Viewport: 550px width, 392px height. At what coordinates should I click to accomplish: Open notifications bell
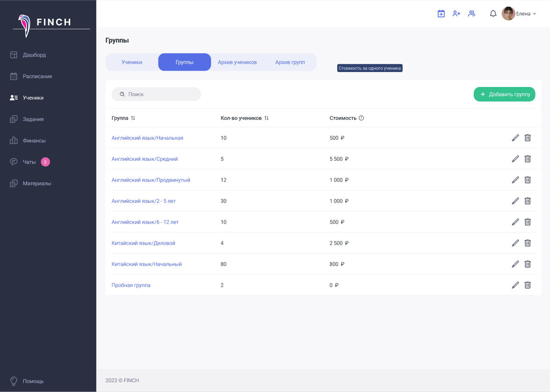coord(493,14)
